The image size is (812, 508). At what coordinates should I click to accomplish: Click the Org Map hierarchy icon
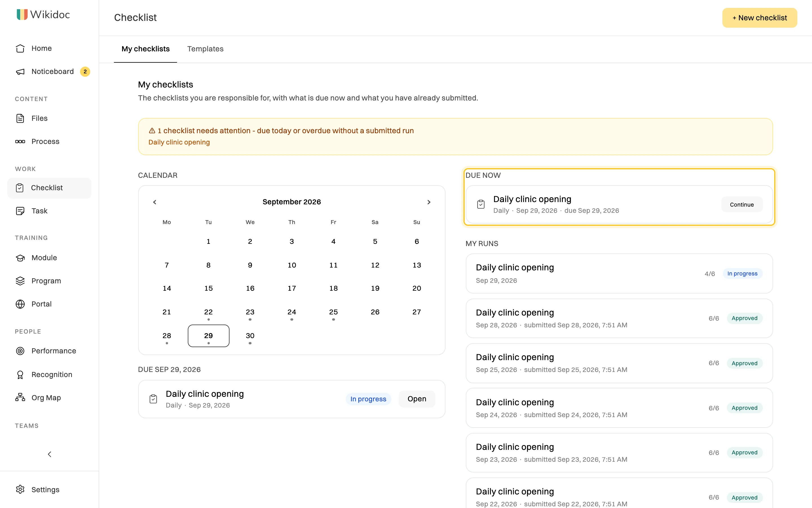(20, 397)
